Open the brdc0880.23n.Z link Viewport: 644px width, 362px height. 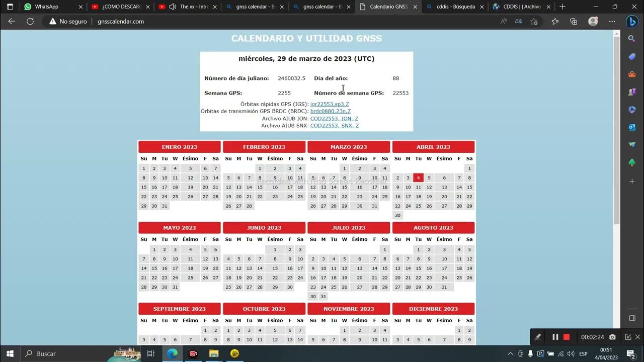pos(331,111)
